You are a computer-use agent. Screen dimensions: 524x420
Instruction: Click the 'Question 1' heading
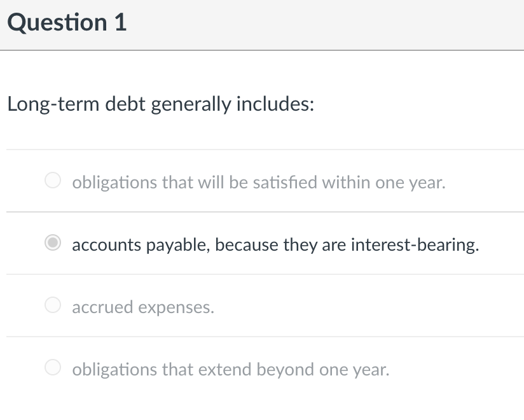click(65, 22)
